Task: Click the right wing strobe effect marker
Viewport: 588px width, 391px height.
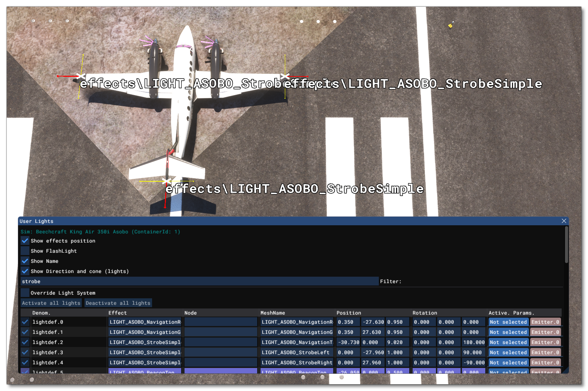Action: click(x=286, y=76)
